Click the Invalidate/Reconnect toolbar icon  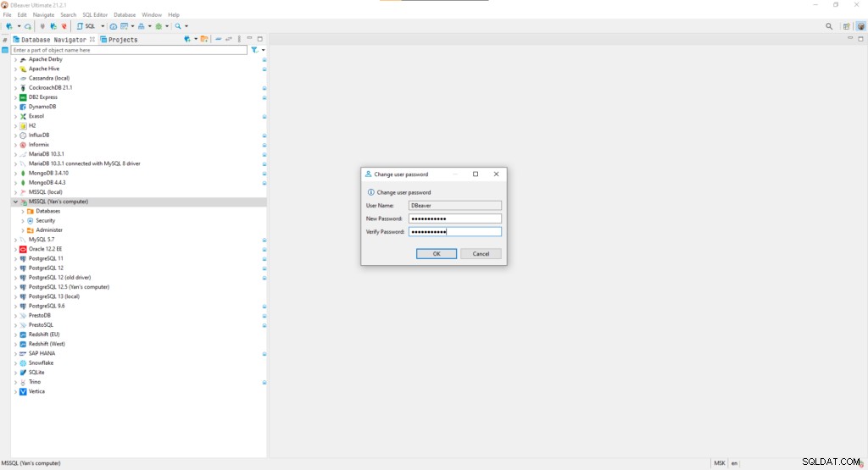coord(53,26)
